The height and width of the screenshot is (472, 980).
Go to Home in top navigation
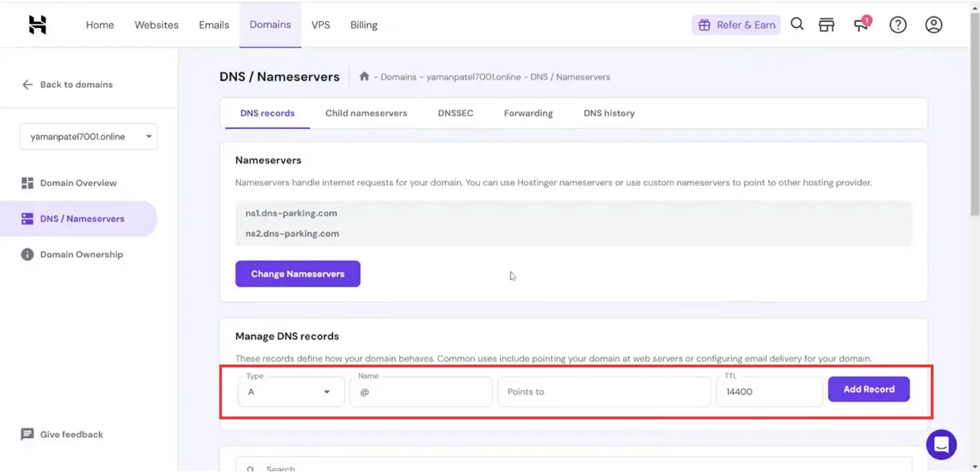tap(100, 25)
